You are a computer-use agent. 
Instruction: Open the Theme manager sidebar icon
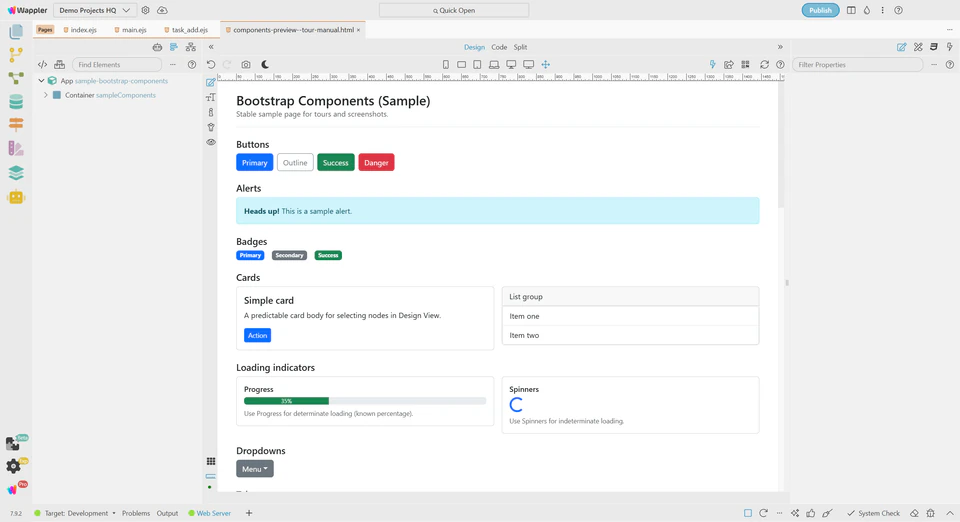click(x=16, y=149)
